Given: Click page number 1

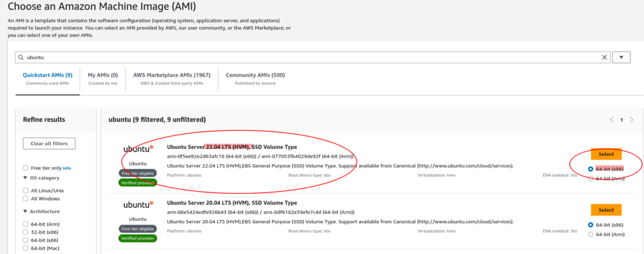Looking at the screenshot, I should click(x=621, y=120).
